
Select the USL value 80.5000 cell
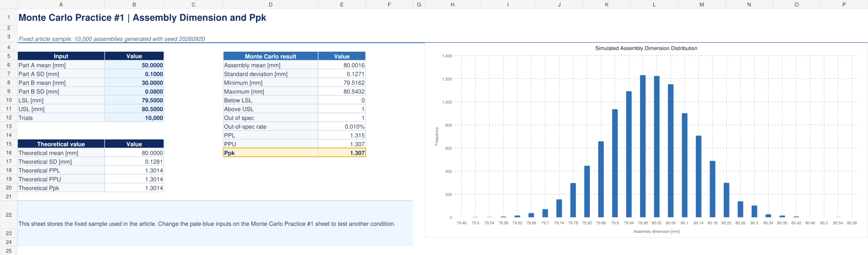(134, 109)
